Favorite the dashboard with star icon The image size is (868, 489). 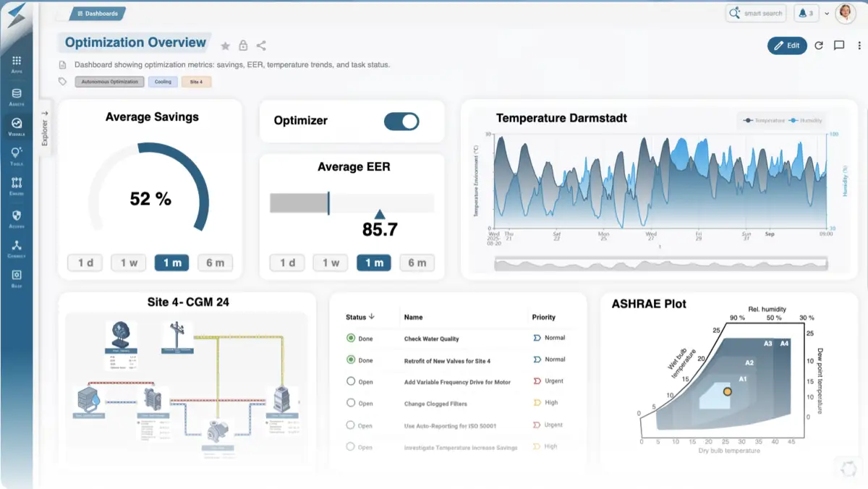[x=225, y=46]
